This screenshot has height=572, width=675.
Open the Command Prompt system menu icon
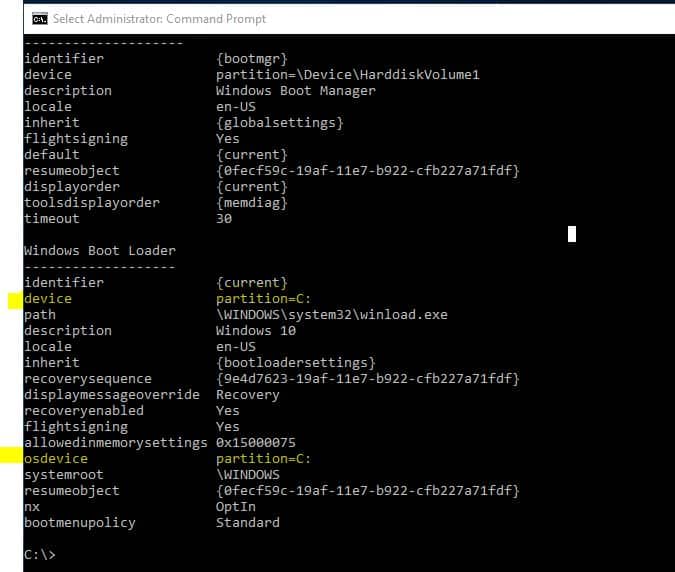pos(40,19)
